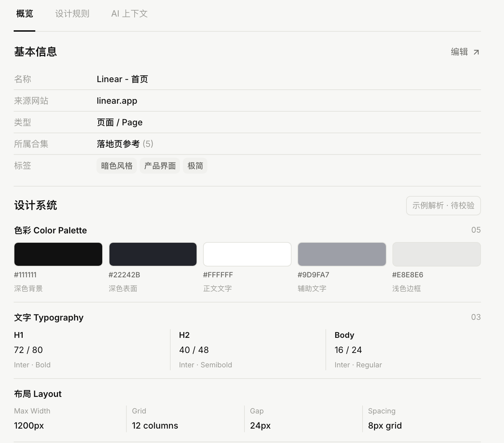504x443 pixels.
Task: Click the #FFFFFF white swatch
Action: [247, 254]
